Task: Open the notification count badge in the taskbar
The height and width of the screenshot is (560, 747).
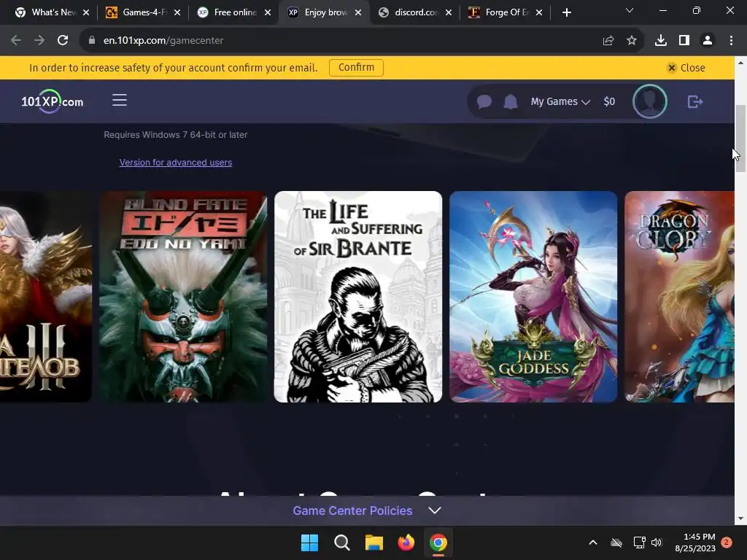Action: click(x=727, y=542)
